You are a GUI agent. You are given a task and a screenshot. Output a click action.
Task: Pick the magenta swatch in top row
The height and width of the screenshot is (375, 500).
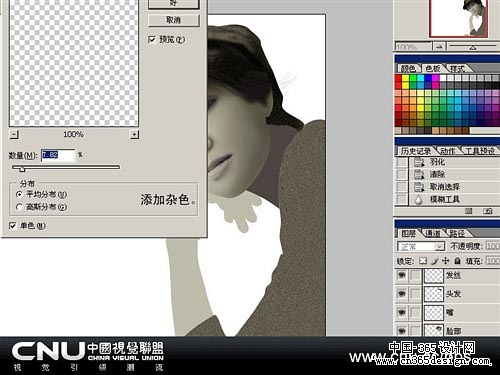click(x=435, y=78)
